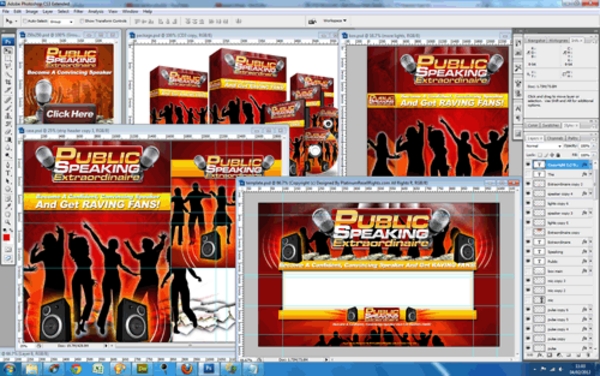
Task: Hide the 'speaker copy 4' layer
Action: [528, 194]
